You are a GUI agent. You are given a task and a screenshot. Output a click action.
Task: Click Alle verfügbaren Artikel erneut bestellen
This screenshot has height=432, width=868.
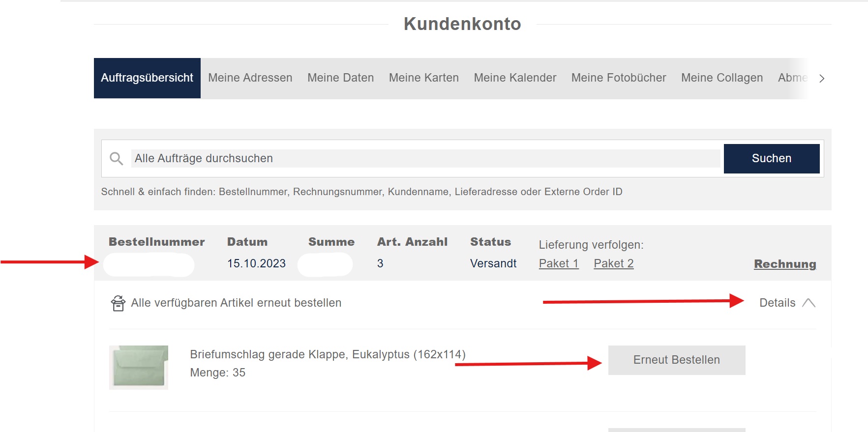click(236, 303)
